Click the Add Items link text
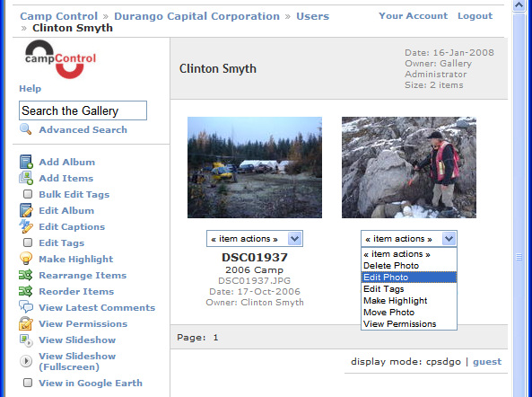The image size is (532, 397). point(66,179)
